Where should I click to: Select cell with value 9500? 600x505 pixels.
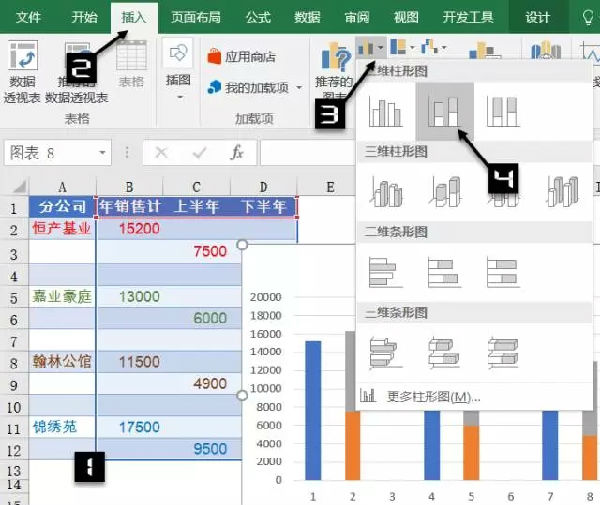point(197,449)
